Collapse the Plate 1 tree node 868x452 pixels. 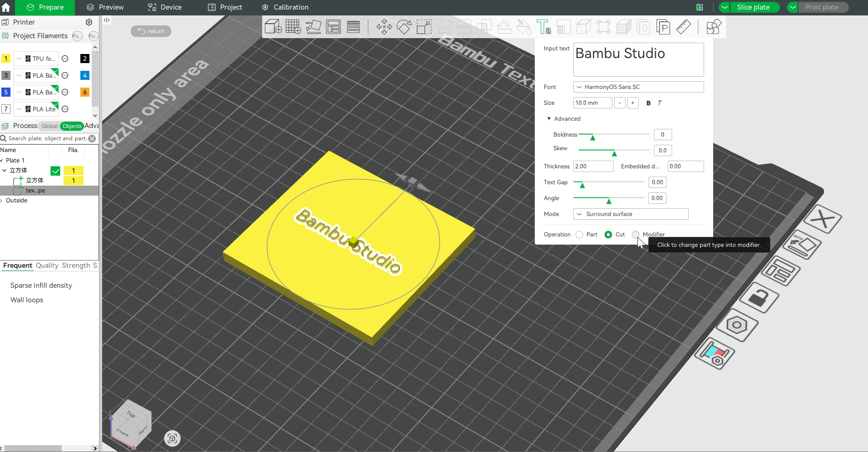point(2,161)
